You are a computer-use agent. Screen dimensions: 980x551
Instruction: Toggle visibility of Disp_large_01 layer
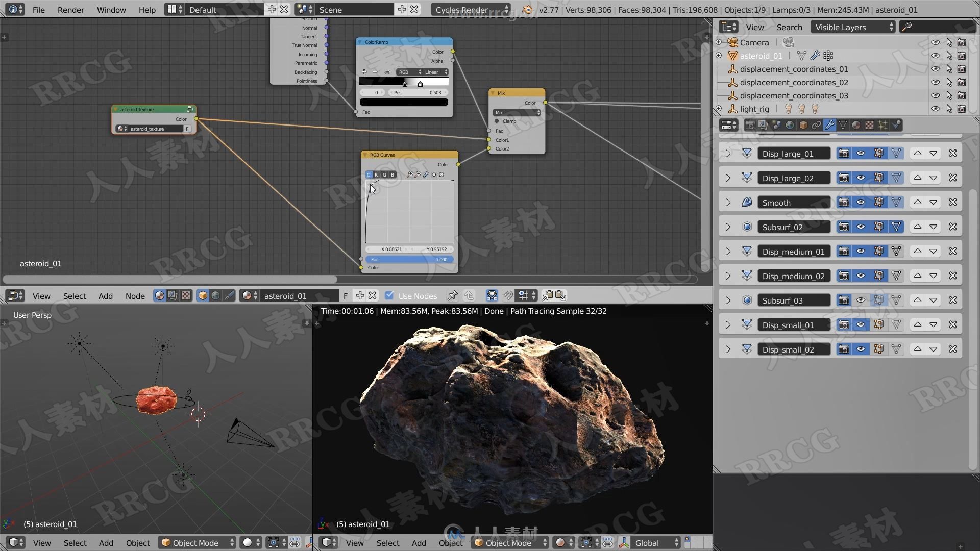pos(861,153)
